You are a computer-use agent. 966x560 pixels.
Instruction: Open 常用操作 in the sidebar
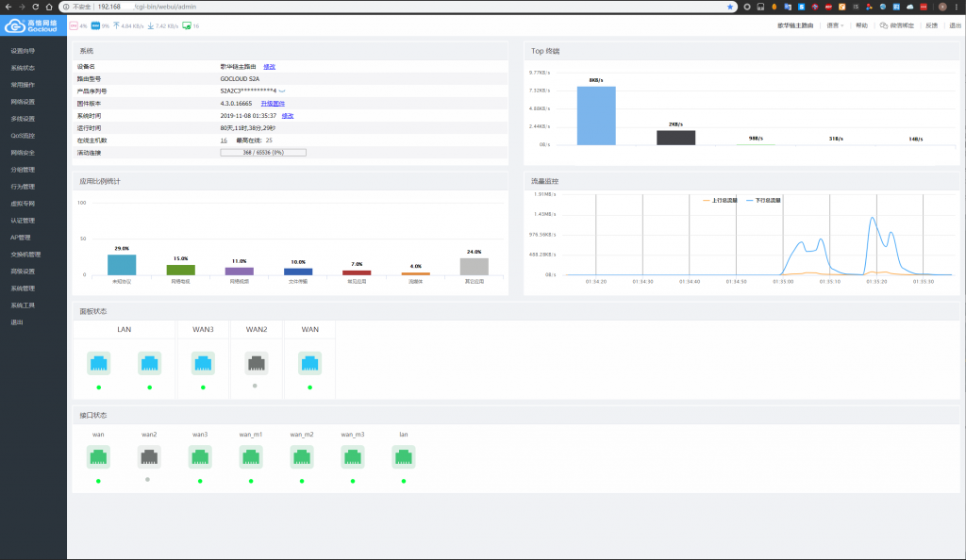coord(23,85)
